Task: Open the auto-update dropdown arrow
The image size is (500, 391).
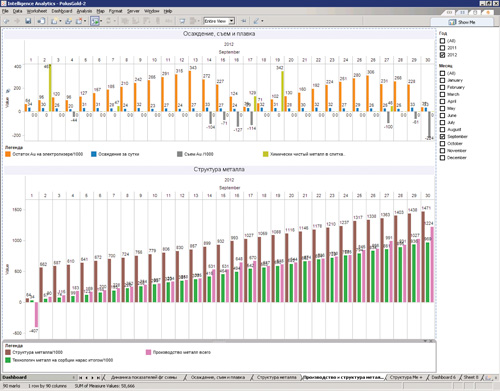Action: (x=101, y=21)
